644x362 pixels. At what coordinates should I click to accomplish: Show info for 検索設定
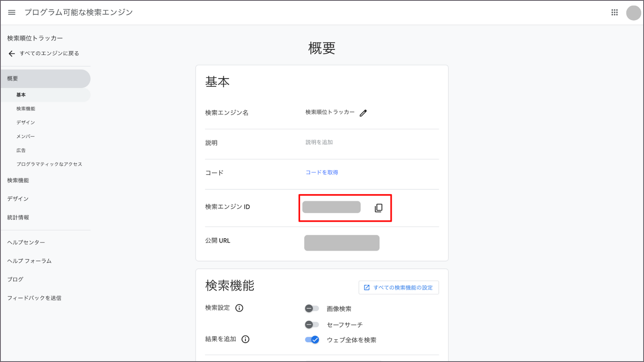239,308
